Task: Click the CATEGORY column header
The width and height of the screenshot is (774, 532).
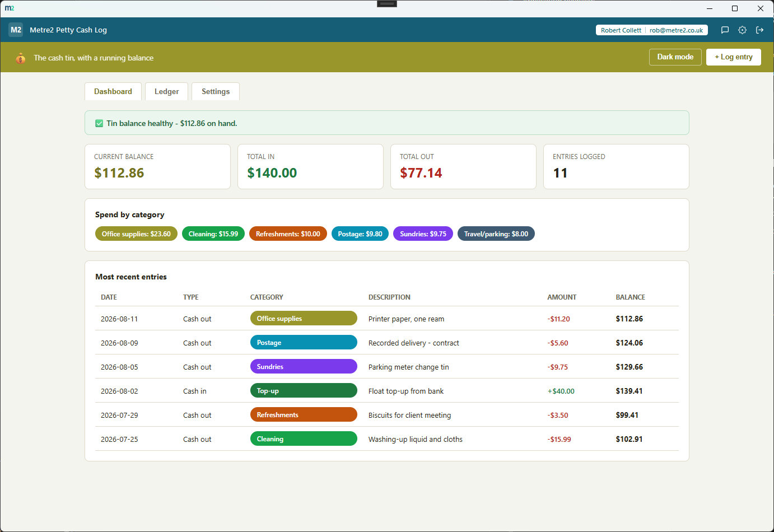Action: coord(267,297)
